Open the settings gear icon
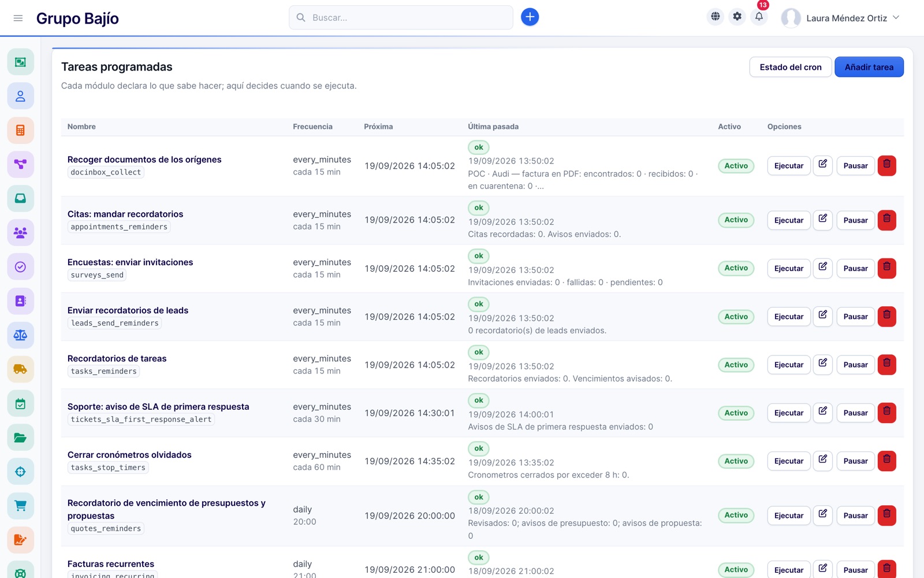The height and width of the screenshot is (578, 924). 737,17
